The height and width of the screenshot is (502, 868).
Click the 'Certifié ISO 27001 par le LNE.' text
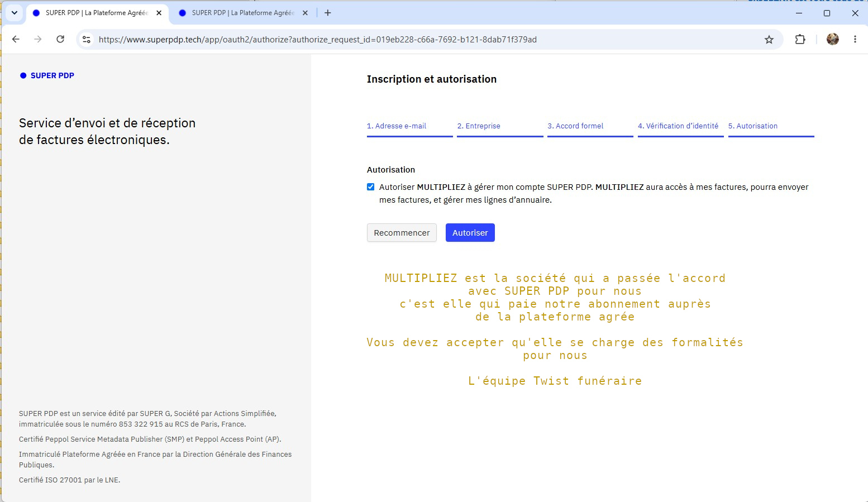click(x=70, y=480)
